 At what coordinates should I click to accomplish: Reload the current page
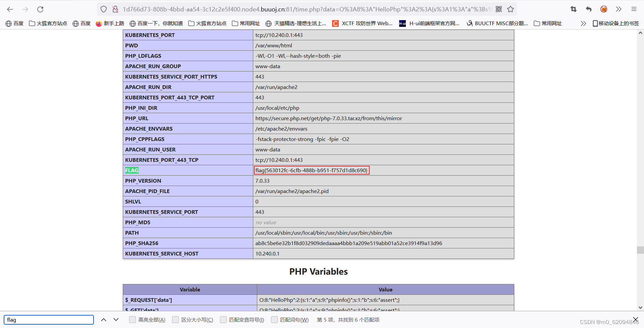[x=40, y=9]
